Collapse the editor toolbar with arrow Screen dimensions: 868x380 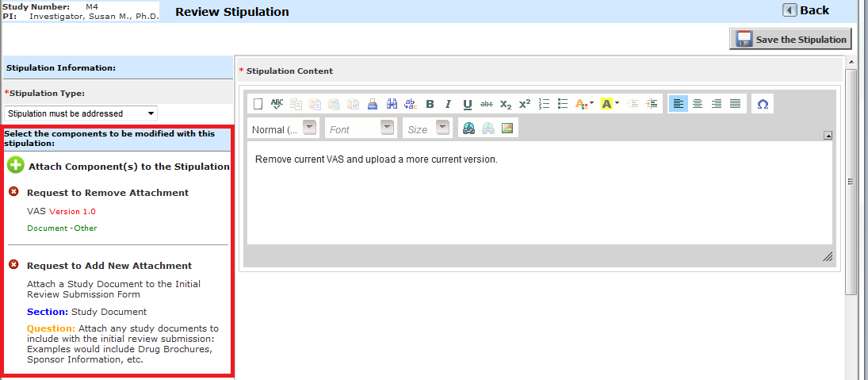point(828,135)
